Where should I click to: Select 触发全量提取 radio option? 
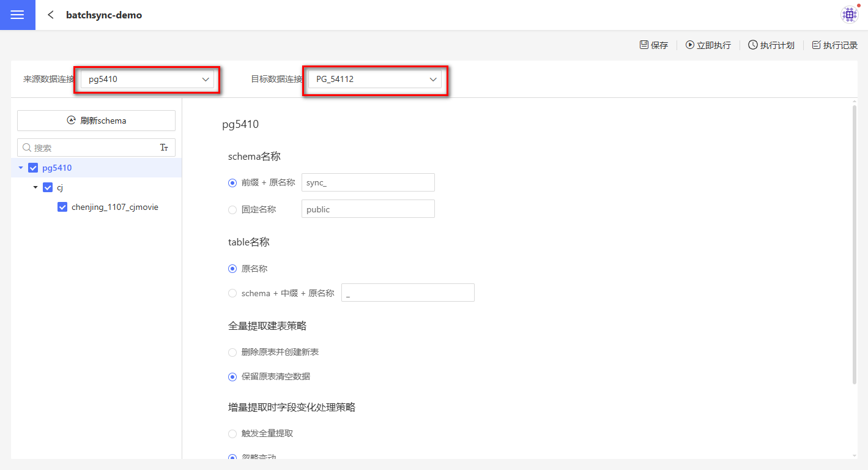pyautogui.click(x=232, y=433)
